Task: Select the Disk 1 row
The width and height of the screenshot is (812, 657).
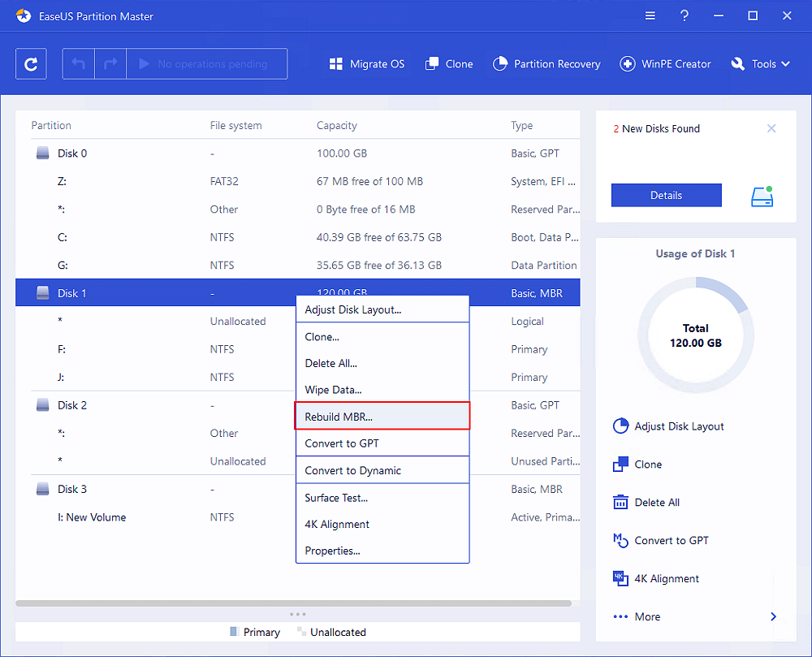Action: (x=298, y=293)
